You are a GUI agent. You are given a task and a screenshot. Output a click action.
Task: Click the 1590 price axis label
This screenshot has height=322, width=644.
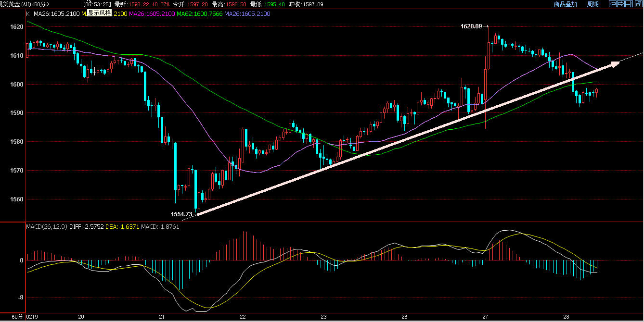17,113
